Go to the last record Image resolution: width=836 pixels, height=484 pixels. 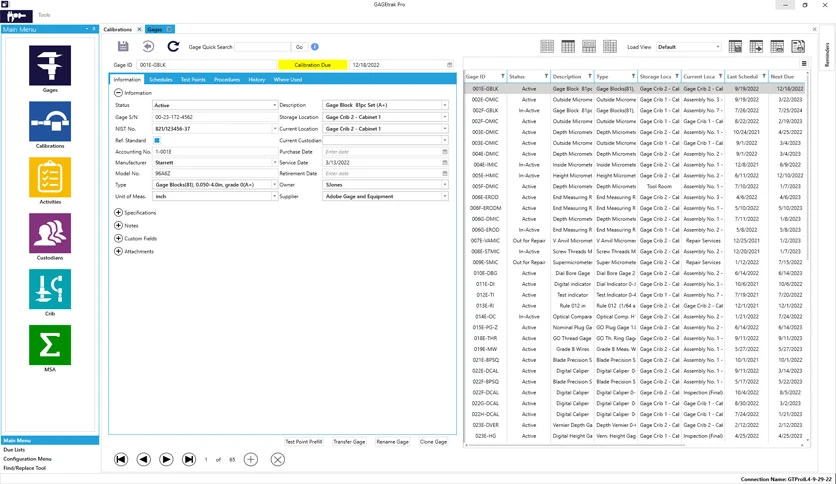coord(189,459)
